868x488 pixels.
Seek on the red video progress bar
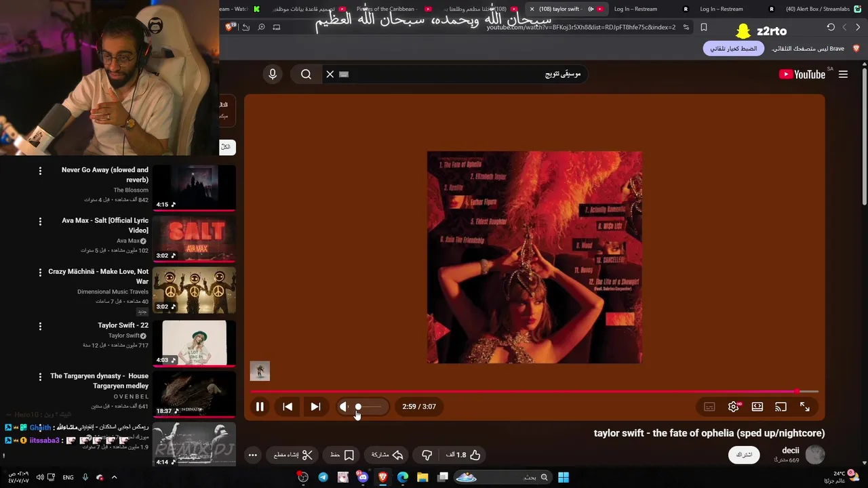click(x=534, y=391)
